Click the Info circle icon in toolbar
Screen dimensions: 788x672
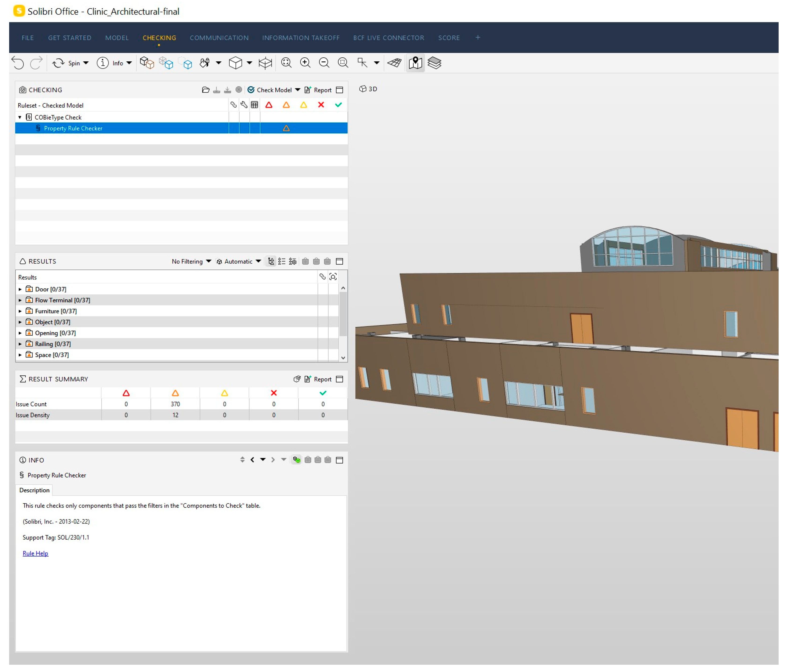(x=102, y=63)
